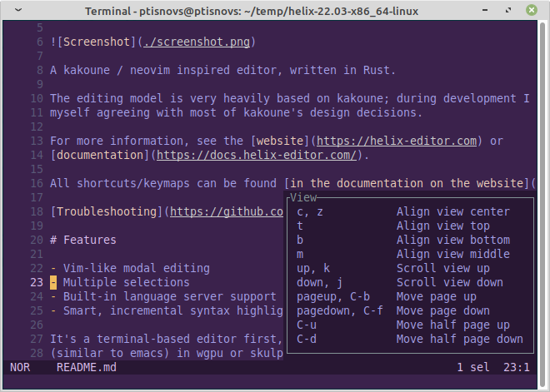
Task: Click 'Align view top' entry
Action: 443,226
